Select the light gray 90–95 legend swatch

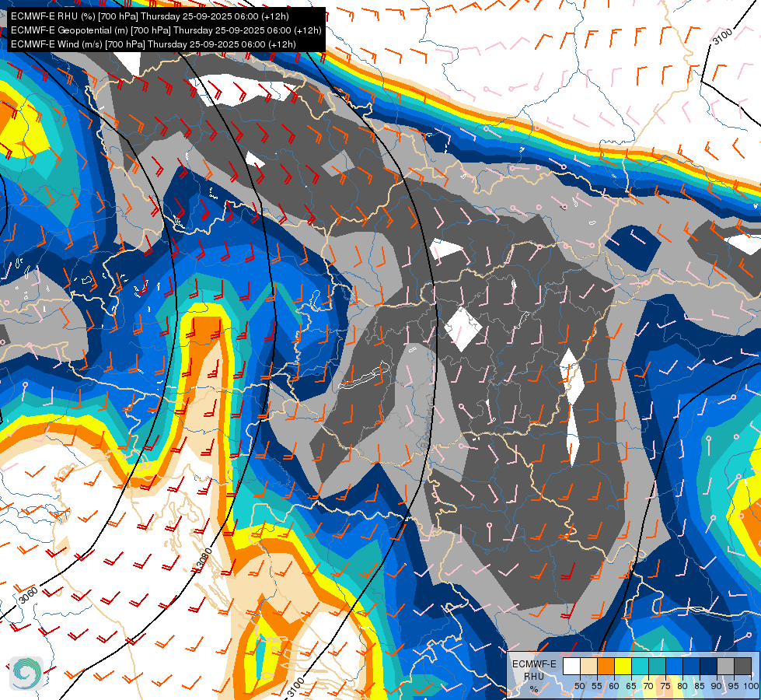(726, 666)
